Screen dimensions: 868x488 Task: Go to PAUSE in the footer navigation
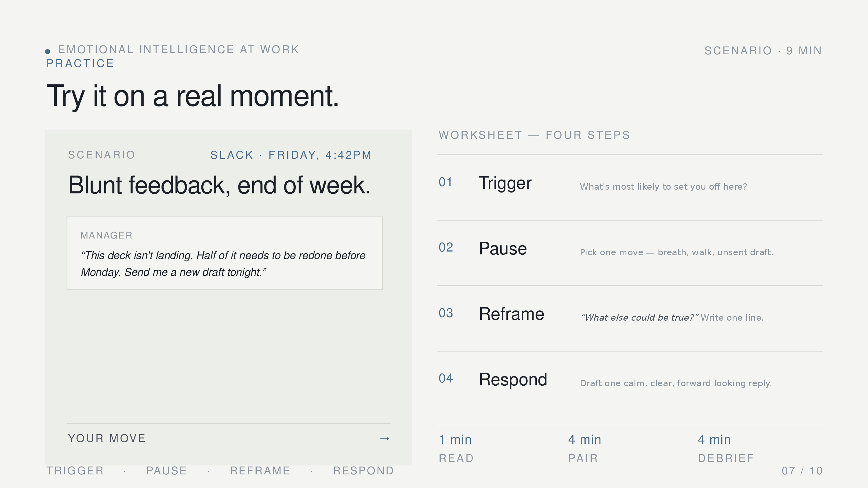click(166, 471)
